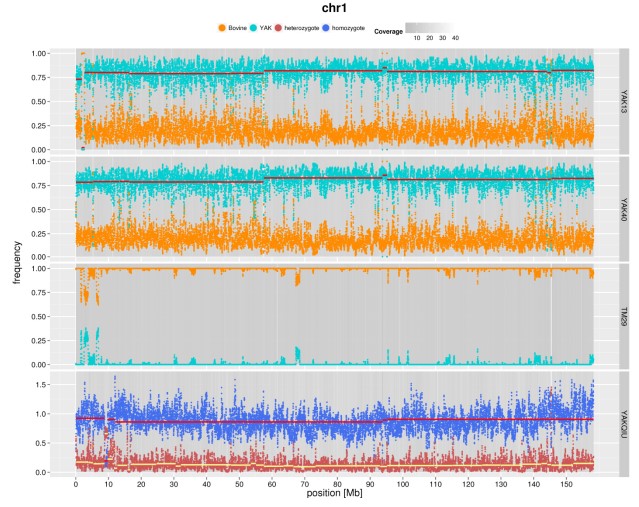Click the "150" tick on the position axis
Image resolution: width=639 pixels, height=507 pixels.
[x=566, y=484]
